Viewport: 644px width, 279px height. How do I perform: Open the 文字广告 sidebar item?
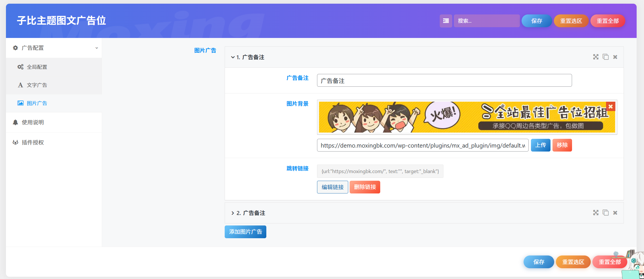(37, 85)
